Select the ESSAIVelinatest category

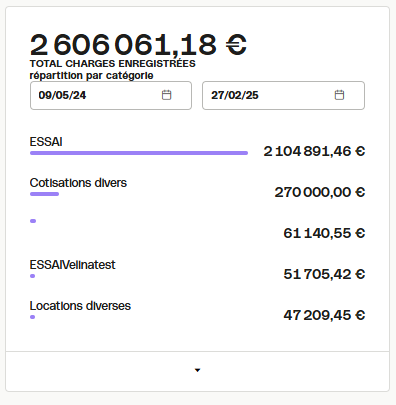[72, 265]
